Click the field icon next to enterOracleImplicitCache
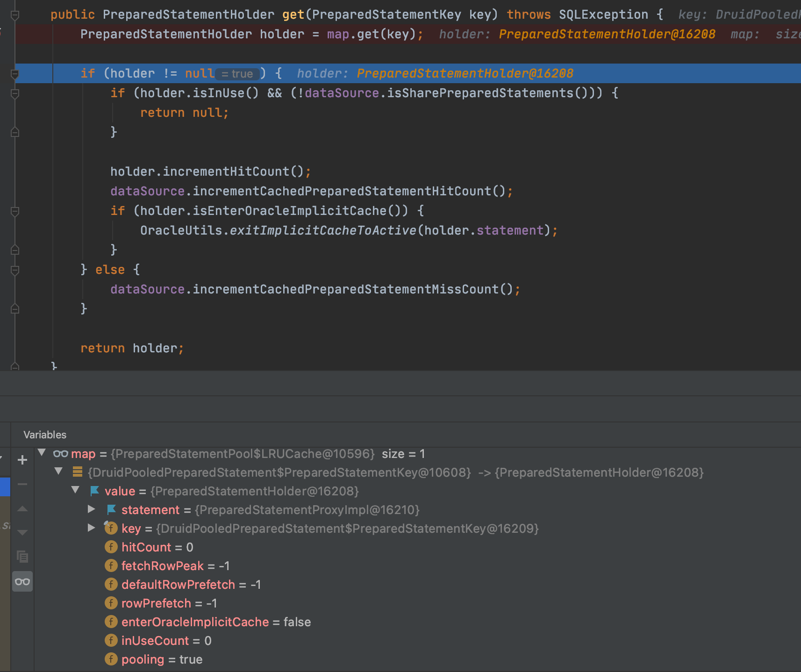The width and height of the screenshot is (801, 672). click(x=111, y=622)
